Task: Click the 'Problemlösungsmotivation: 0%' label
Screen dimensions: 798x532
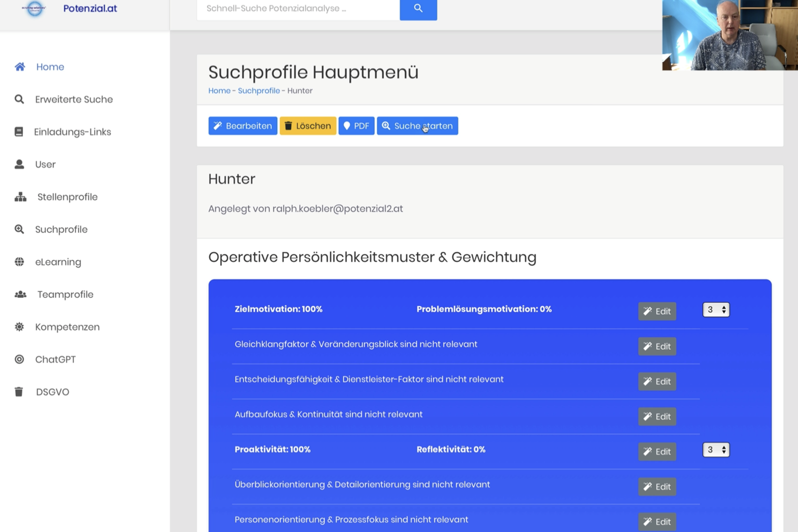Action: pyautogui.click(x=484, y=309)
